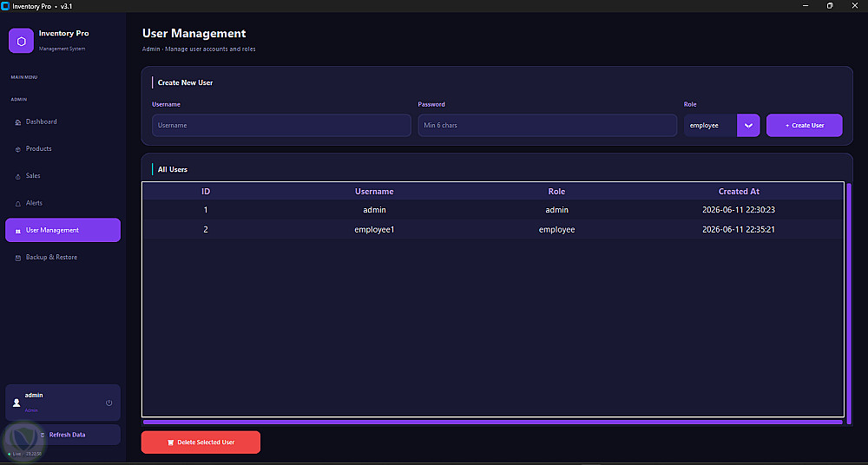Click the Products box icon in sidebar

point(17,149)
